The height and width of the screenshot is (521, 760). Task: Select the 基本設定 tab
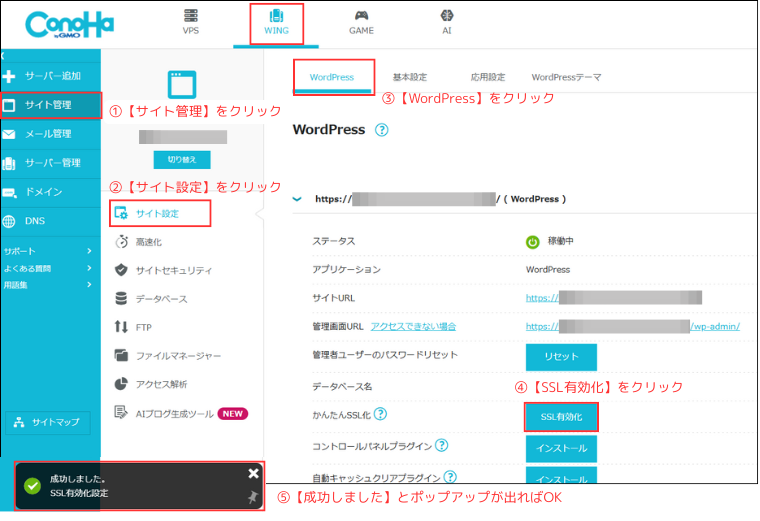[410, 77]
